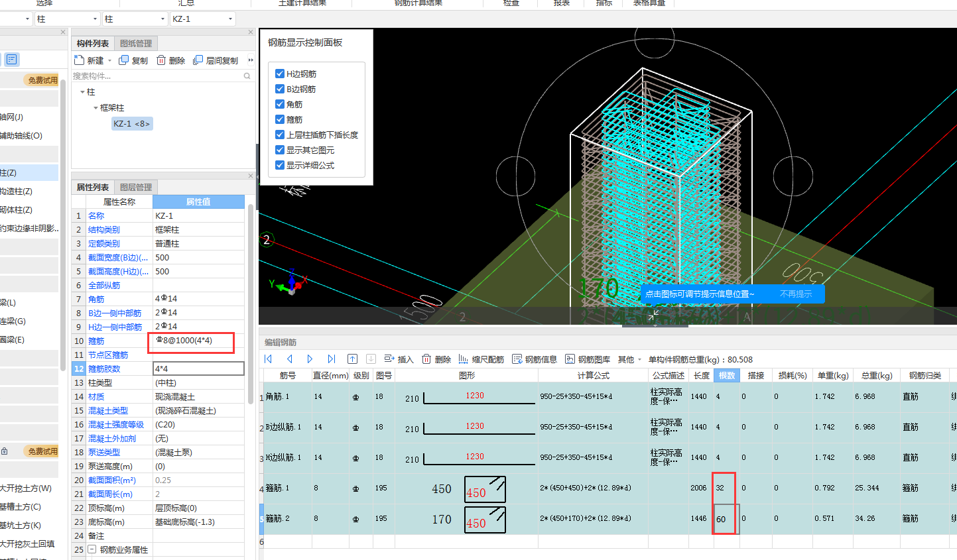Screen dimensions: 957x560
Task: Switch to 图层管理 tab
Action: tap(136, 188)
